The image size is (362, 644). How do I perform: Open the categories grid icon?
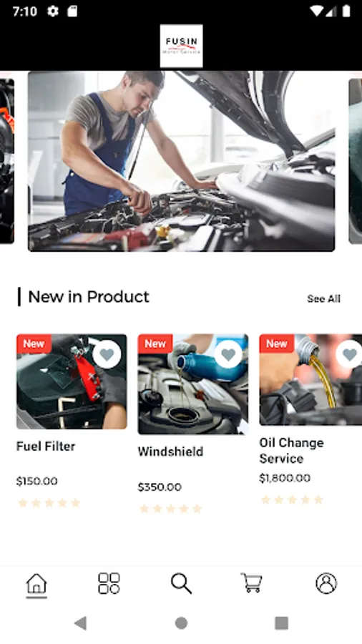pyautogui.click(x=109, y=584)
